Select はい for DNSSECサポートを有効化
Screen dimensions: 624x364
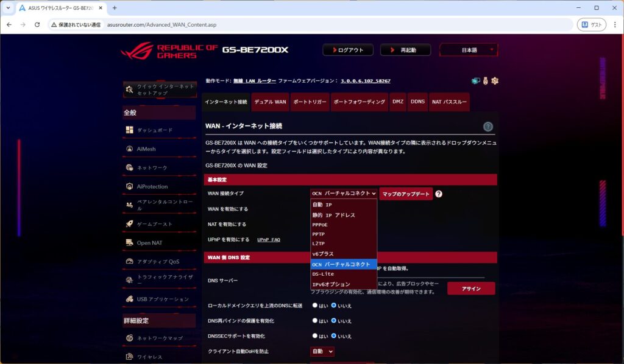click(315, 336)
